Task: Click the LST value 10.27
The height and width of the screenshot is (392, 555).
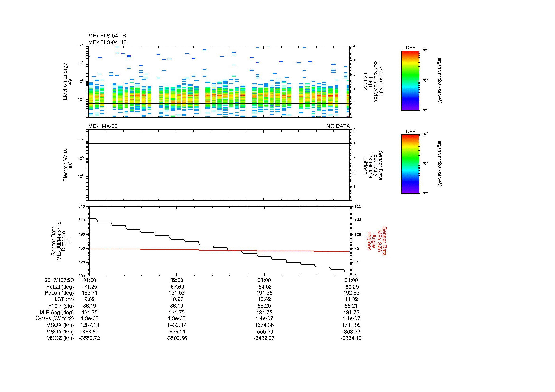Action: pyautogui.click(x=177, y=299)
